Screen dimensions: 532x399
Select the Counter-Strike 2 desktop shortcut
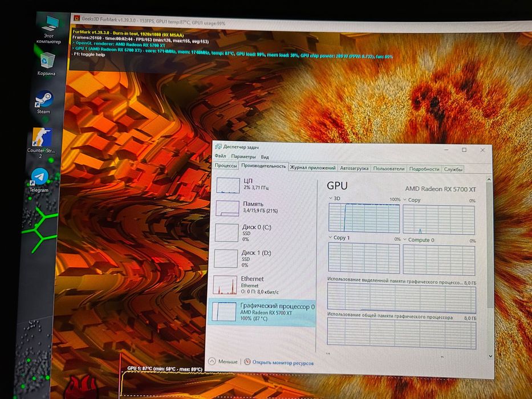tap(42, 143)
